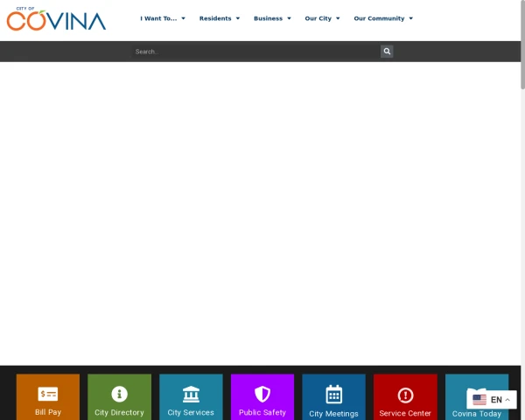The image size is (525, 420).
Task: Click the US flag language icon
Action: click(479, 400)
